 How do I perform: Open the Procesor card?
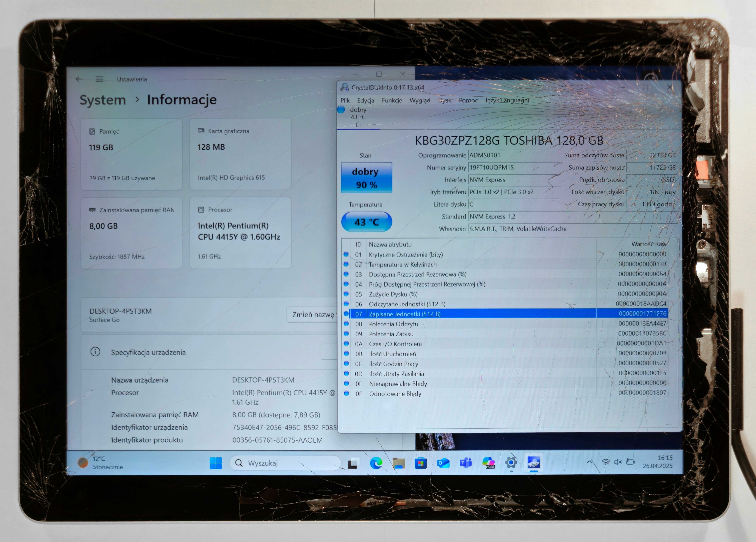pyautogui.click(x=240, y=233)
